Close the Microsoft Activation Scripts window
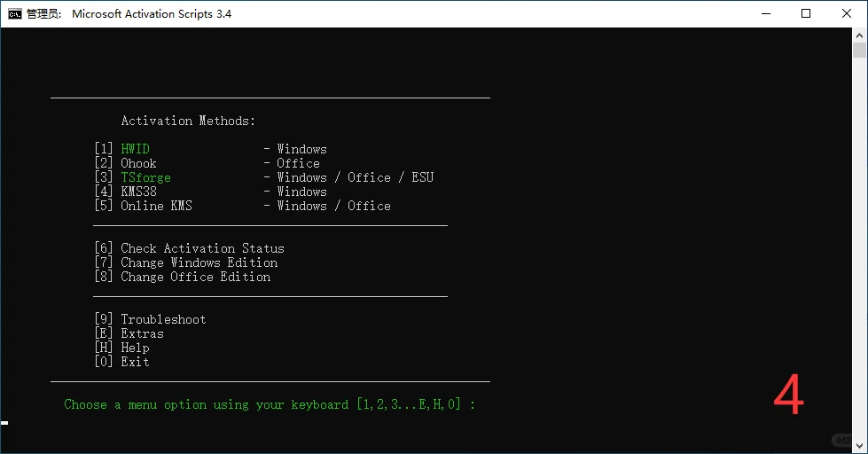 pyautogui.click(x=846, y=13)
